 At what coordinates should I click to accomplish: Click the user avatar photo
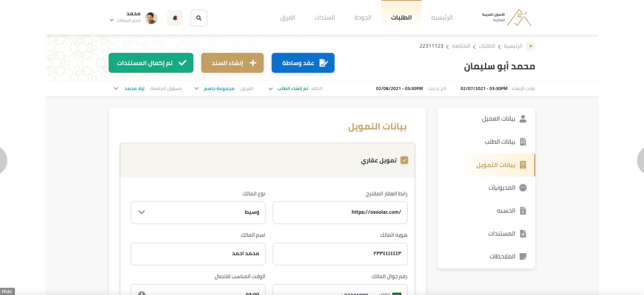pyautogui.click(x=151, y=18)
